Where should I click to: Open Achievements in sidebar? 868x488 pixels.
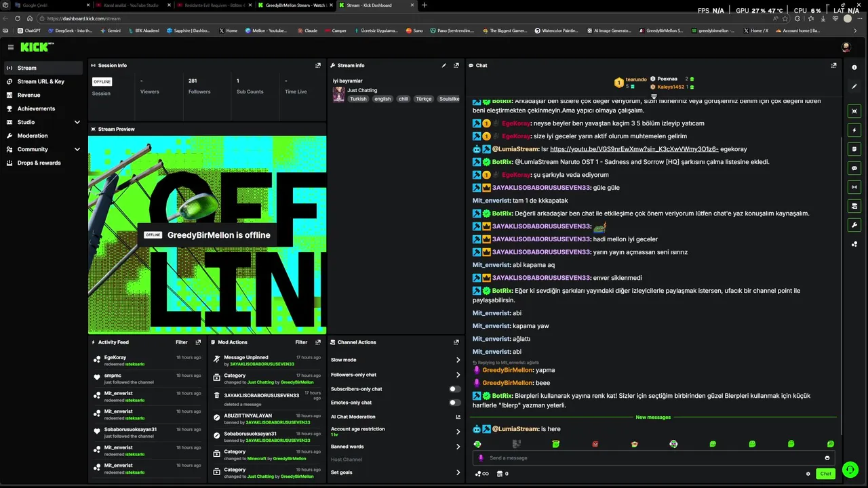(42, 108)
